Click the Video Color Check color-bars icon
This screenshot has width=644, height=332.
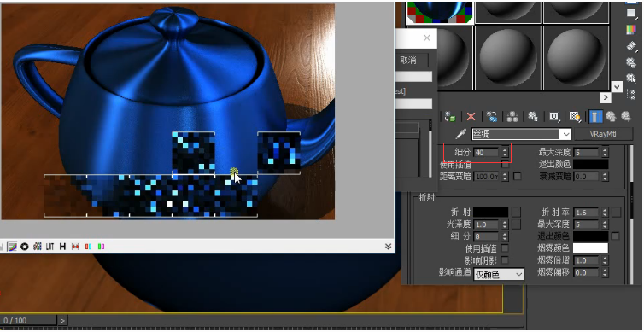tap(630, 29)
